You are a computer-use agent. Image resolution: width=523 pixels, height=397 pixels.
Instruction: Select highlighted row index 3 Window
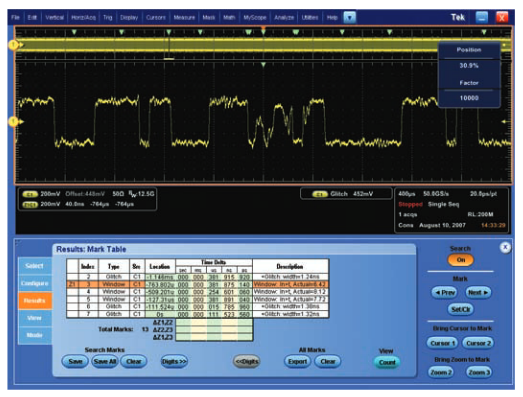tap(198, 284)
